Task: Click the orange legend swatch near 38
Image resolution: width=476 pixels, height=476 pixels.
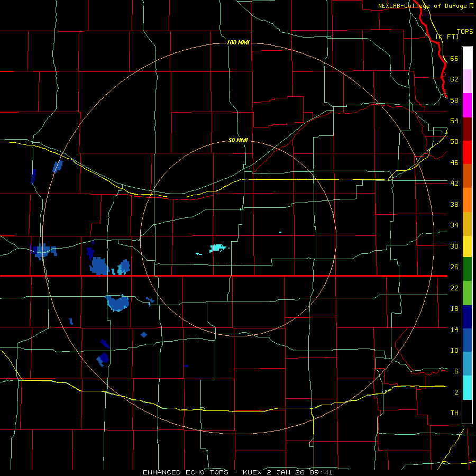Action: pos(467,200)
